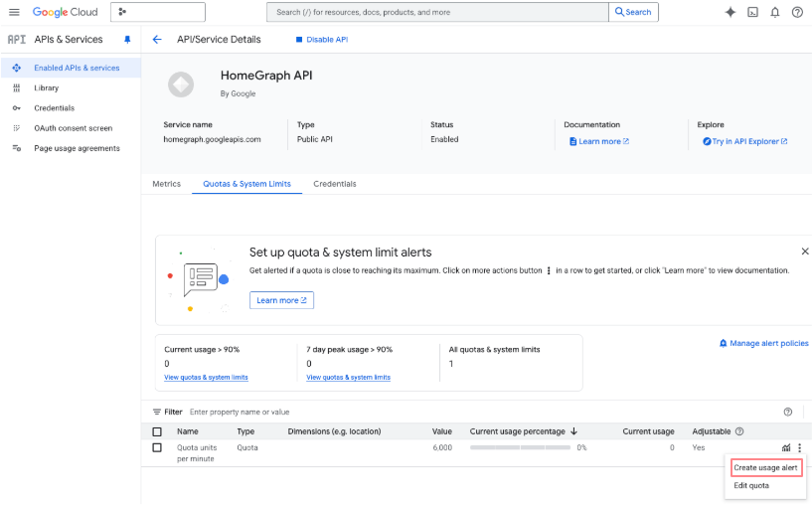812x505 pixels.
Task: Switch to the Credentials tab
Action: 334,184
